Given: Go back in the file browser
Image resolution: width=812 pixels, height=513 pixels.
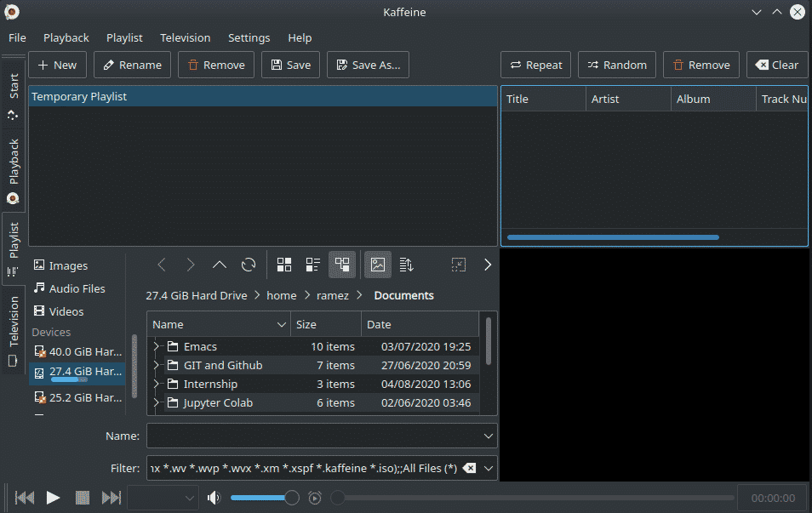Looking at the screenshot, I should click(x=162, y=265).
